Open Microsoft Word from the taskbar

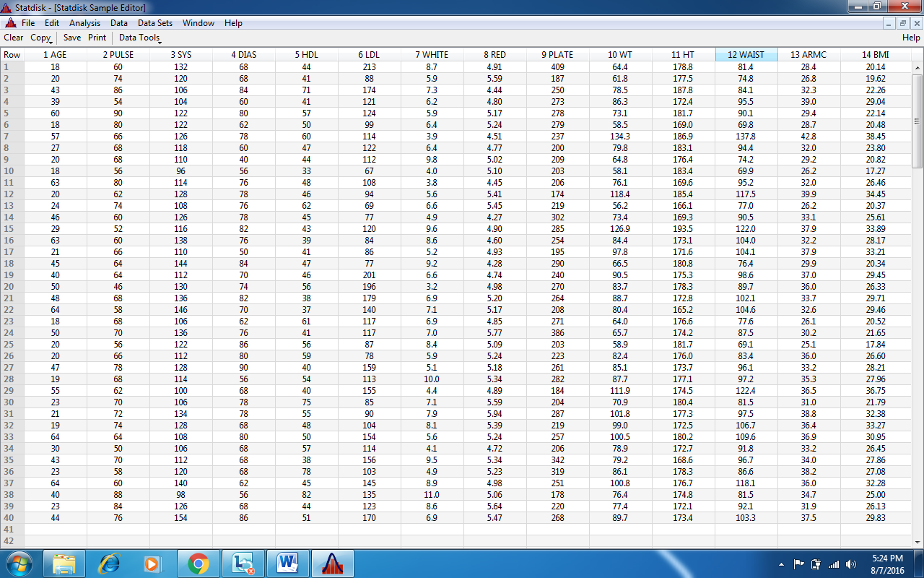[x=288, y=562]
